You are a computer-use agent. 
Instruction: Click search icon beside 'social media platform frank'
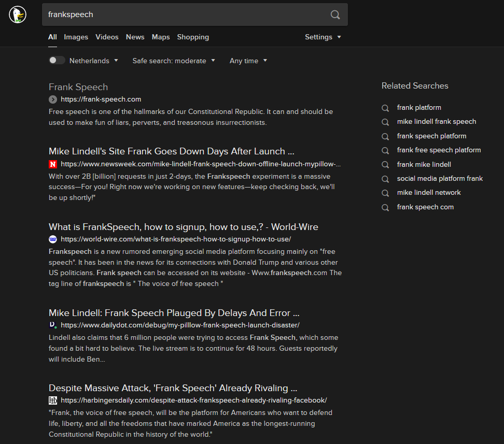pyautogui.click(x=385, y=179)
